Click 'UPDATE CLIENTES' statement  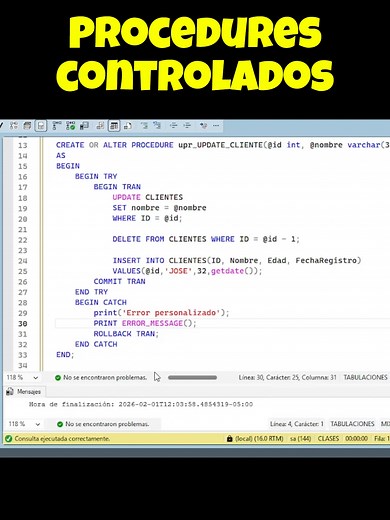coord(147,197)
